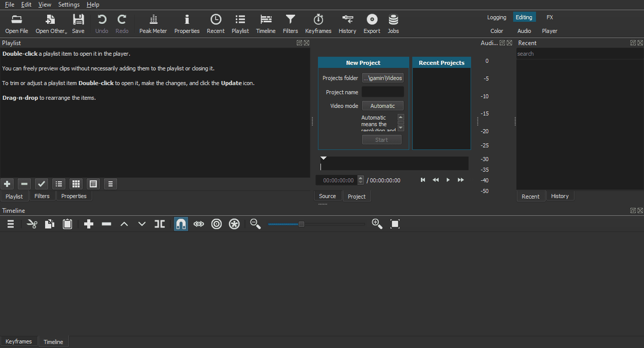Click the timeline Copy icon
This screenshot has width=644, height=348.
(50, 224)
